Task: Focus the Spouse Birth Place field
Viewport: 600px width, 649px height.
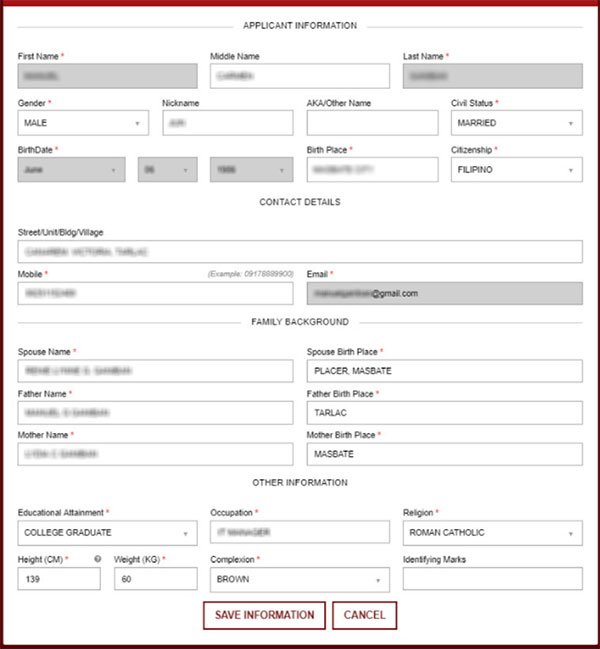Action: [444, 371]
